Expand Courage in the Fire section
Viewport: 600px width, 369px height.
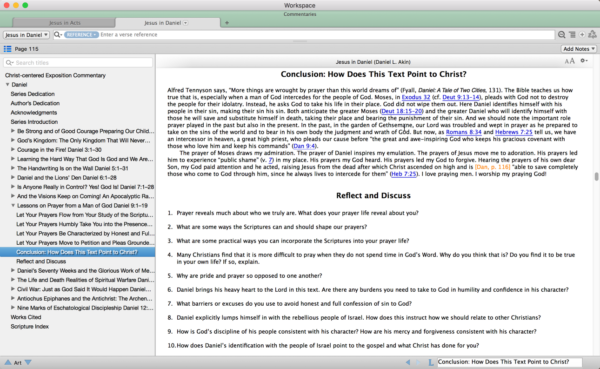[x=13, y=149]
